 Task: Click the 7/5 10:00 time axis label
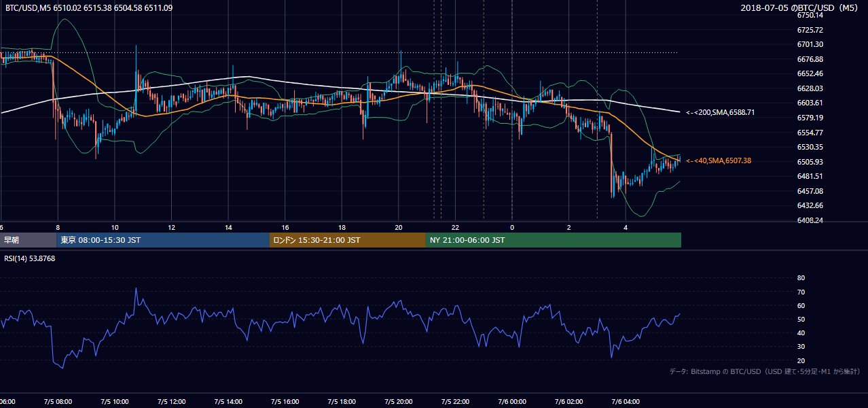[x=114, y=402]
